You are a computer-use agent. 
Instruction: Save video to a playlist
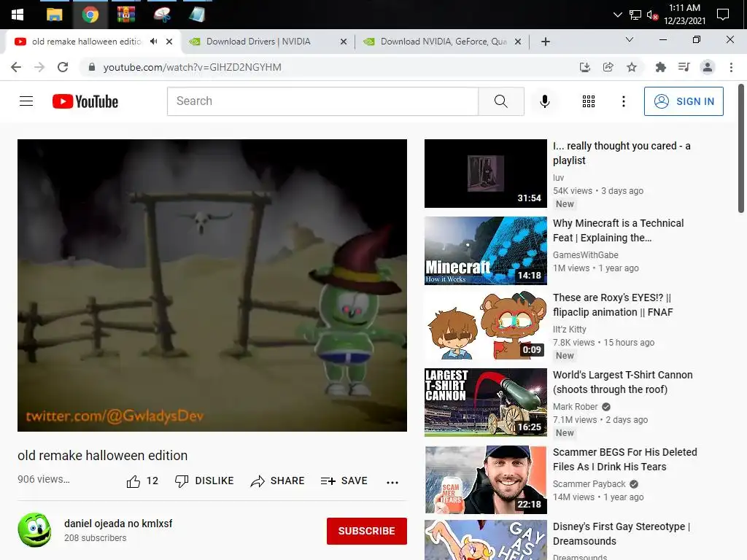click(x=344, y=481)
